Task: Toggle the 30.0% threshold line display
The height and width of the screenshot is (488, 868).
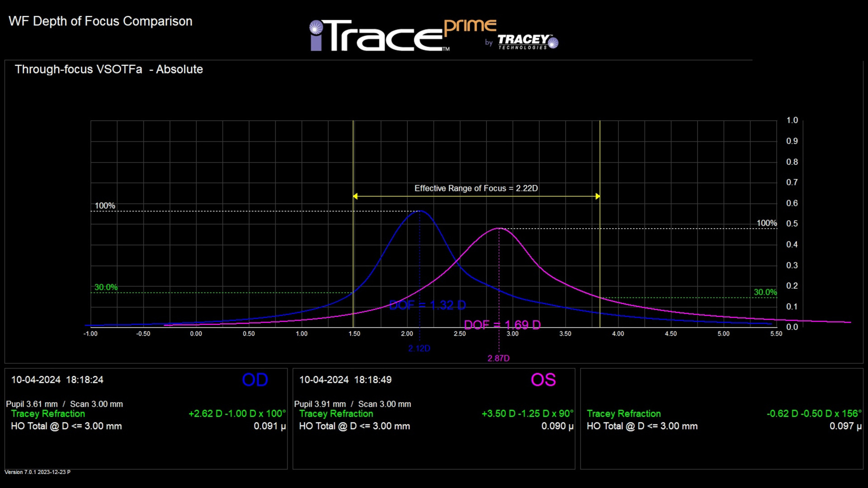Action: tap(106, 286)
